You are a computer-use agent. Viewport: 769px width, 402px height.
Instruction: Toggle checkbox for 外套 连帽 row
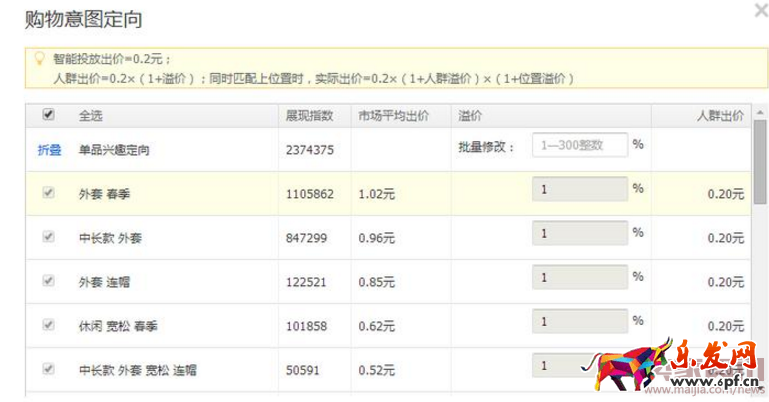click(48, 281)
